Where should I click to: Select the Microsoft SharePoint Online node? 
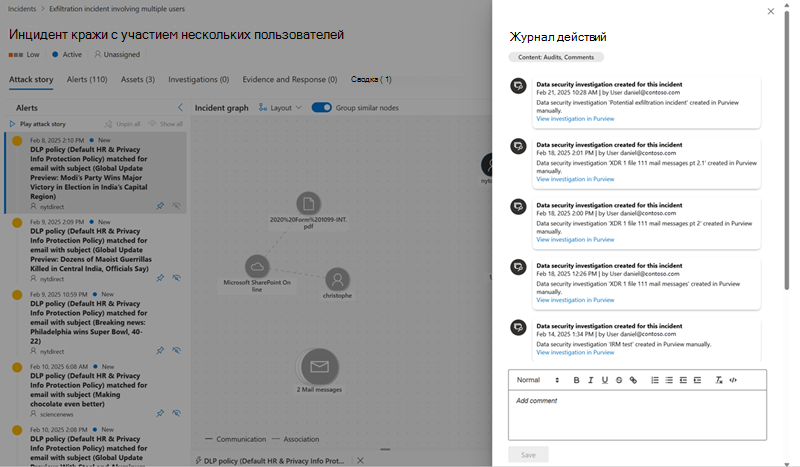point(257,266)
